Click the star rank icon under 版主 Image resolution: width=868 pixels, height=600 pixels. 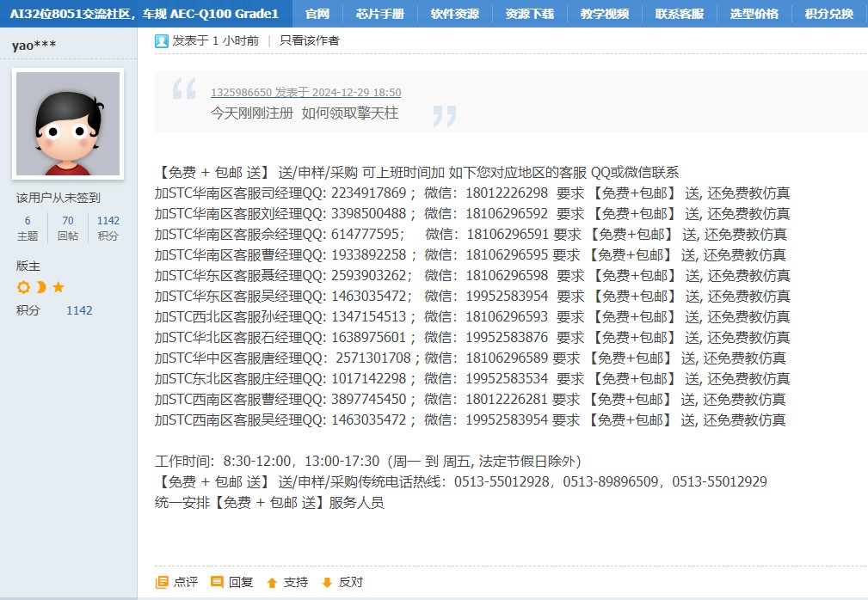coord(58,287)
